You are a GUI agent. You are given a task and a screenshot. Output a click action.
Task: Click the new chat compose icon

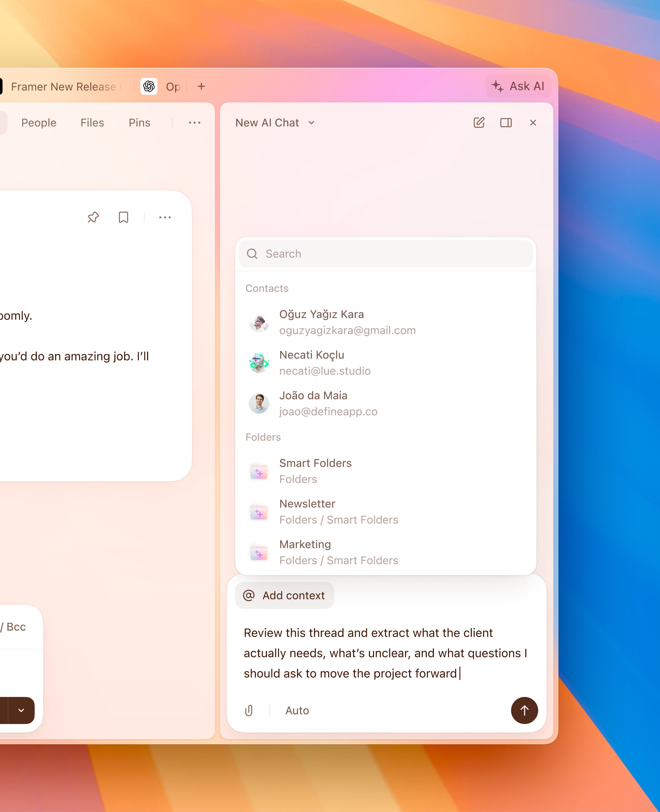point(479,123)
